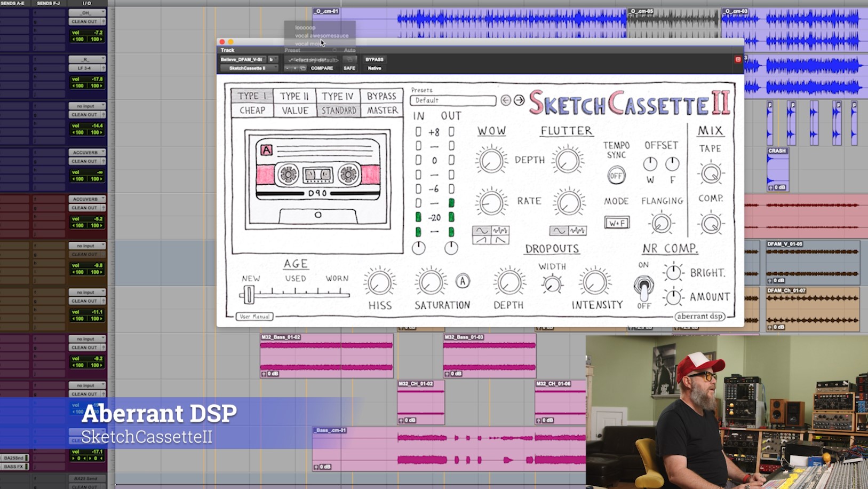
Task: Open the _R_ track input selector
Action: [x=87, y=59]
